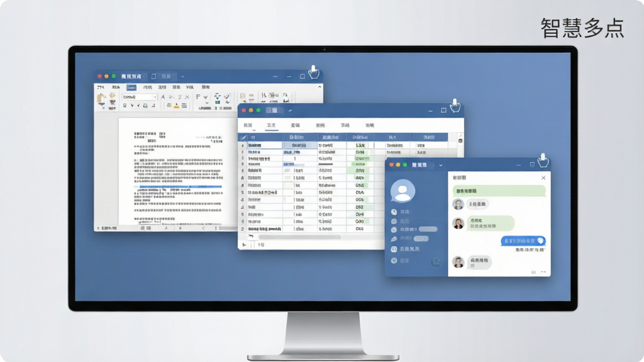Image resolution: width=644 pixels, height=362 pixels.
Task: Click the spreadsheet's vertical scrollbar
Action: click(460, 140)
